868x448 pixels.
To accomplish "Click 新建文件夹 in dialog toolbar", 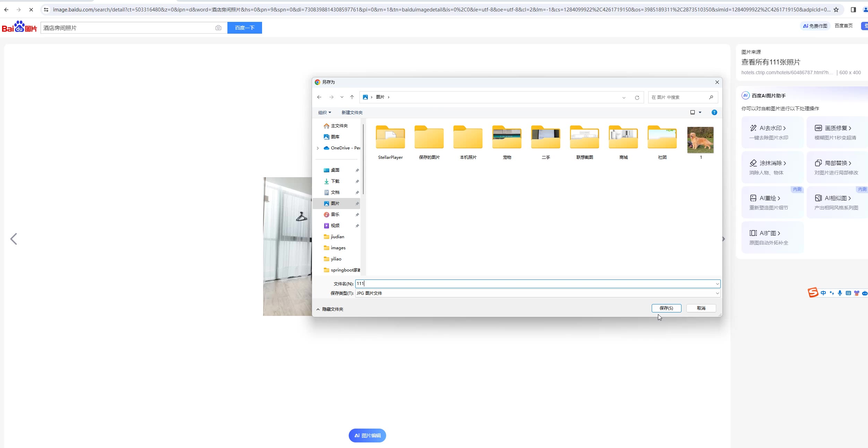I will pos(352,112).
